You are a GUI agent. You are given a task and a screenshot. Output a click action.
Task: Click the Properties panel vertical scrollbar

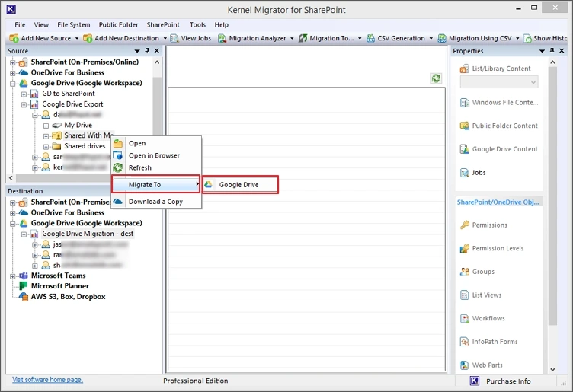point(552,196)
